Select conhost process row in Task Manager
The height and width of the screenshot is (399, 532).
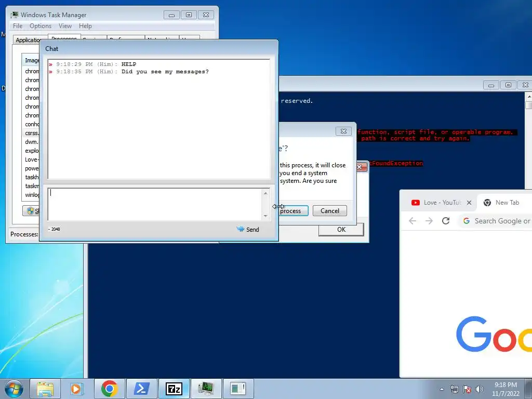point(31,124)
